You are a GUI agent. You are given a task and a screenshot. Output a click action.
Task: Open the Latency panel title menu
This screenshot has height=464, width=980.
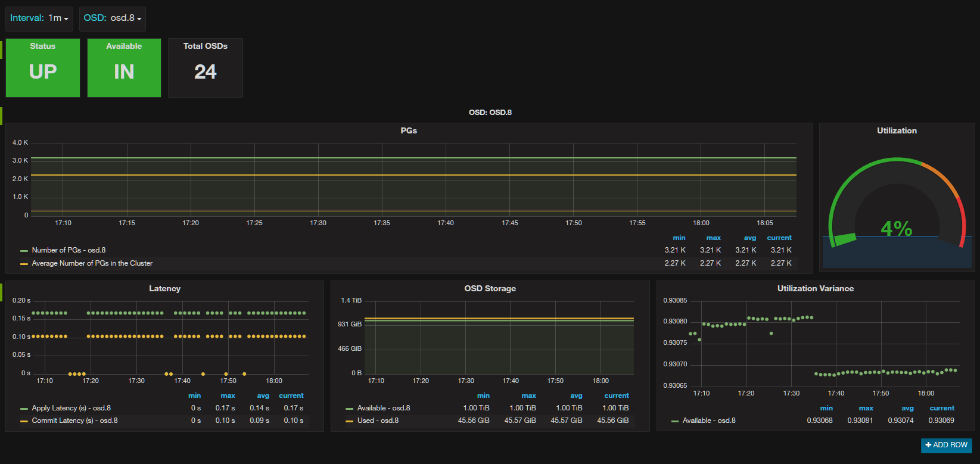(164, 288)
